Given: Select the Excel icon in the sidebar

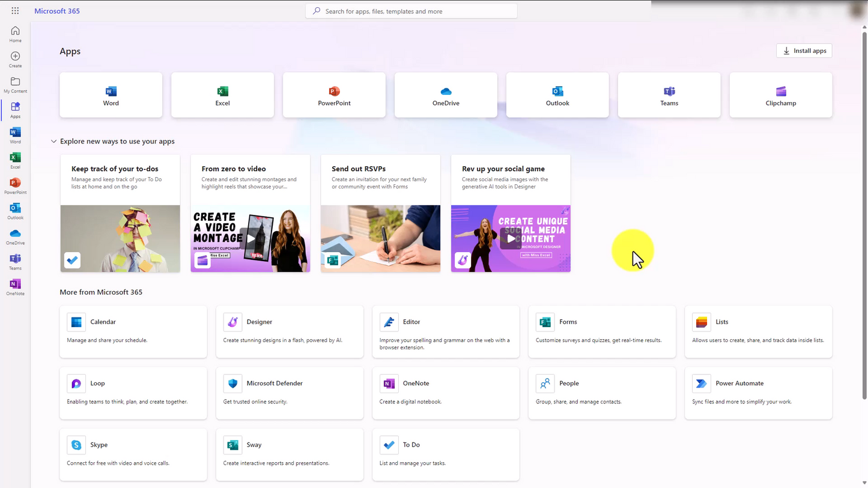Looking at the screenshot, I should coord(15,159).
